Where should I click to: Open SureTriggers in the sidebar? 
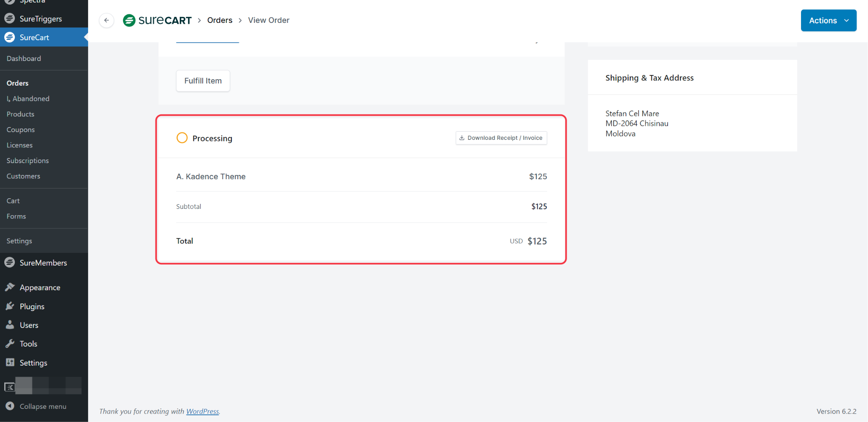[40, 19]
